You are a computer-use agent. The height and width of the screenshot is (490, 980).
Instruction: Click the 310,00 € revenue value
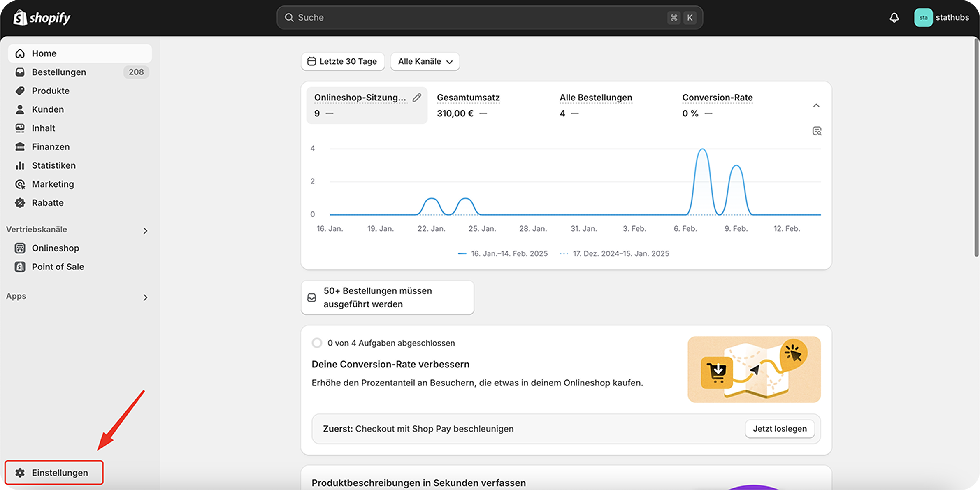click(x=455, y=114)
